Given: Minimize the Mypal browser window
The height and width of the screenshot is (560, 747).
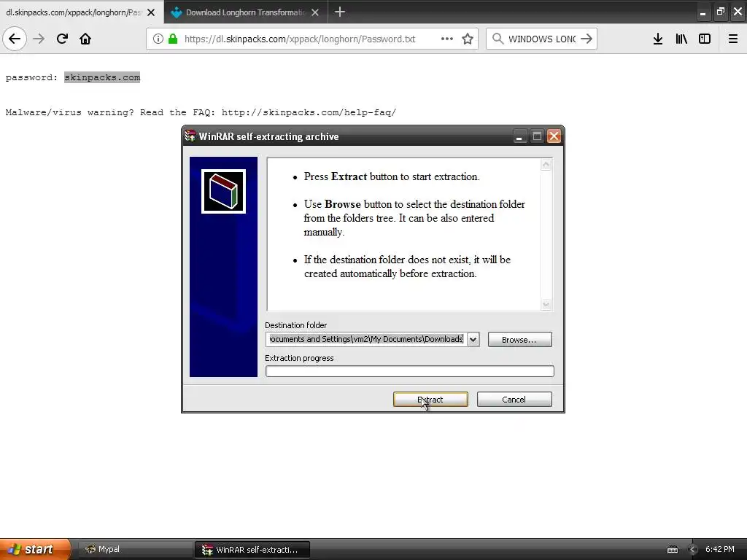Looking at the screenshot, I should (703, 13).
